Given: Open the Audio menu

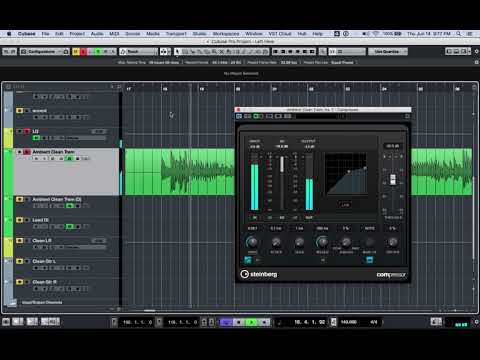Looking at the screenshot, I should pyautogui.click(x=97, y=34).
